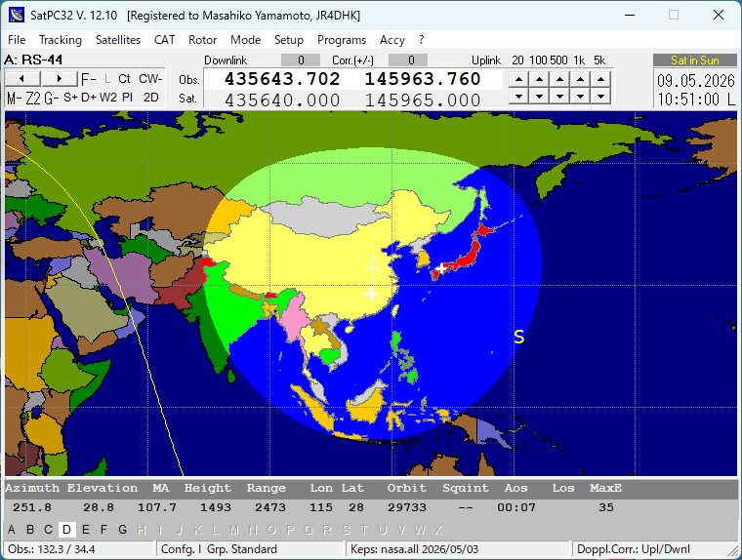Click the yellow S sun marker on map
The image size is (742, 560).
point(519,337)
